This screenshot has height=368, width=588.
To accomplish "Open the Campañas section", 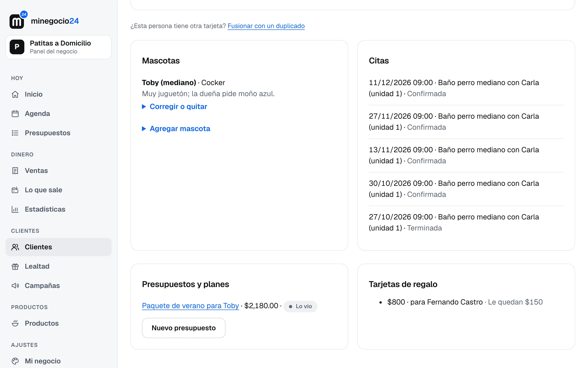I will click(x=59, y=285).
